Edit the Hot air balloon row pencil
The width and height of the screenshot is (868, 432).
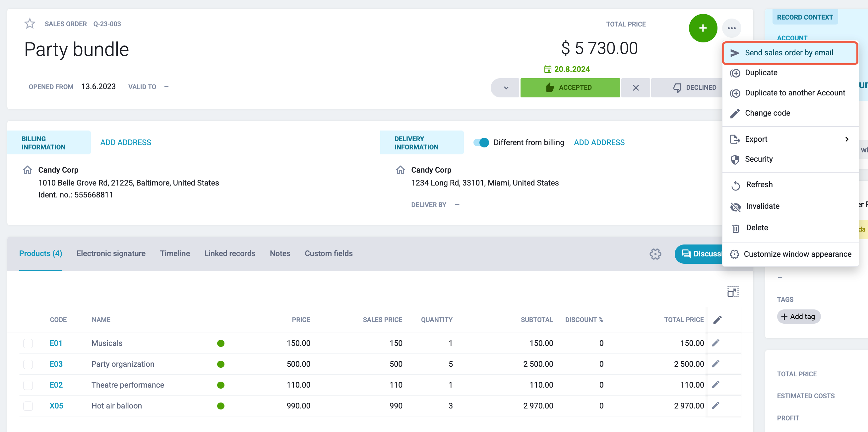click(x=715, y=405)
